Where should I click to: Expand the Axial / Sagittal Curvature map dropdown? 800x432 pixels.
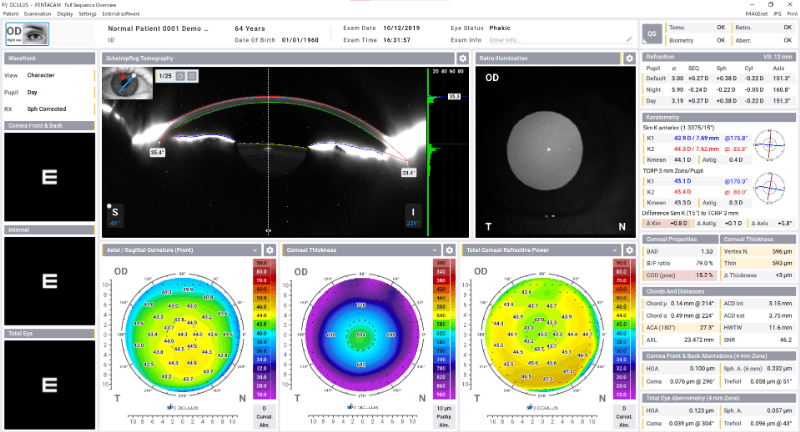click(255, 250)
